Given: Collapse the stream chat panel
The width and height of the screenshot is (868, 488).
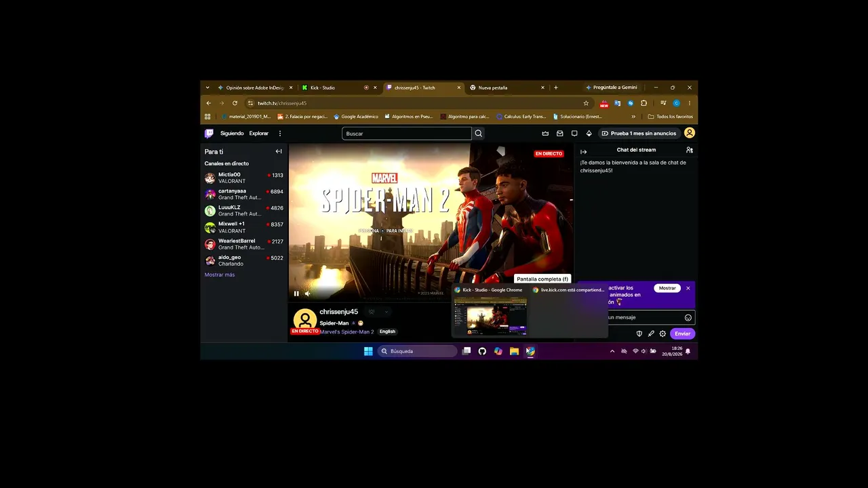Looking at the screenshot, I should pyautogui.click(x=583, y=152).
